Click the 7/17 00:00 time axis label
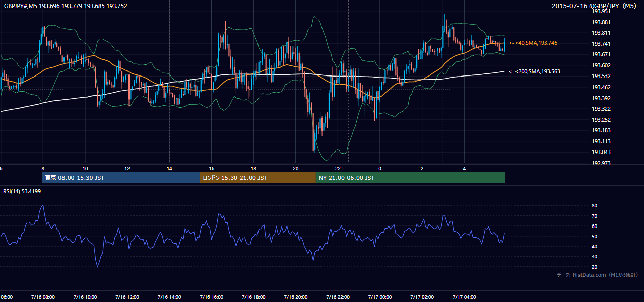Image resolution: width=644 pixels, height=302 pixels. (x=380, y=297)
